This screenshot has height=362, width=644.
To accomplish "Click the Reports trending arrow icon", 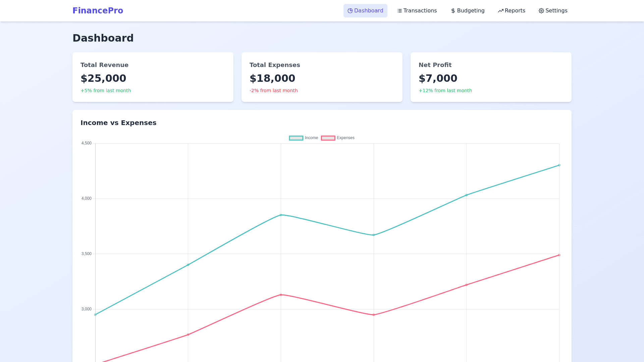I will 500,11.
